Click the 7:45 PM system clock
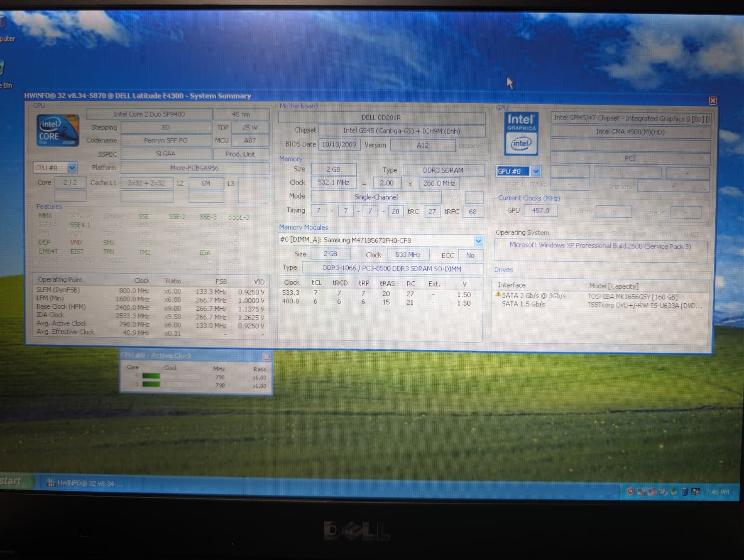Image resolution: width=744 pixels, height=560 pixels. 717,492
